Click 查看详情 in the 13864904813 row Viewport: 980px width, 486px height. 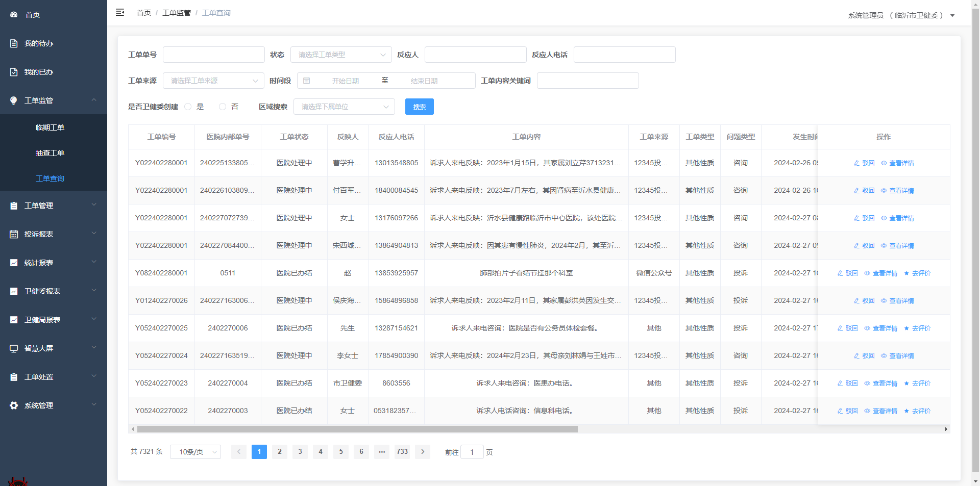897,246
